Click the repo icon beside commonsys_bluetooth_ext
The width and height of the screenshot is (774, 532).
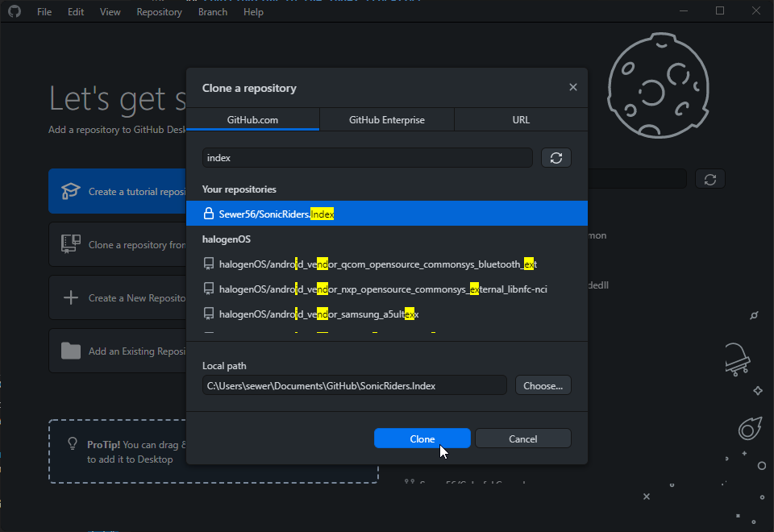[209, 264]
